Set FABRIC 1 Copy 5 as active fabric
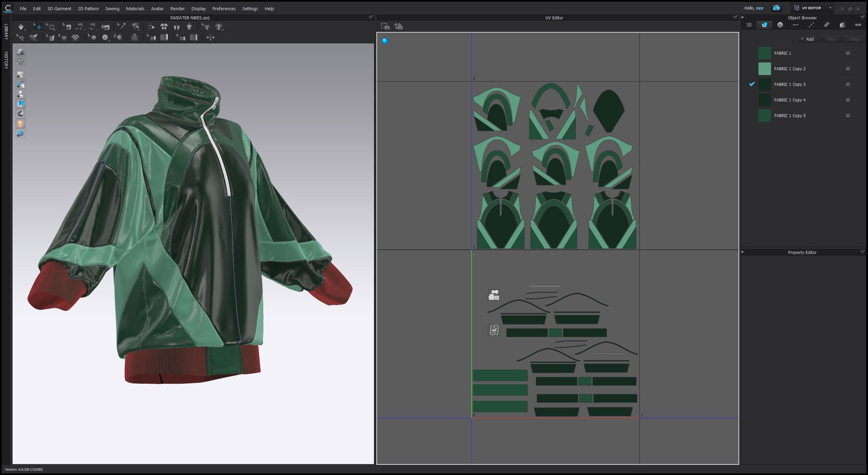This screenshot has height=475, width=868. (x=791, y=115)
